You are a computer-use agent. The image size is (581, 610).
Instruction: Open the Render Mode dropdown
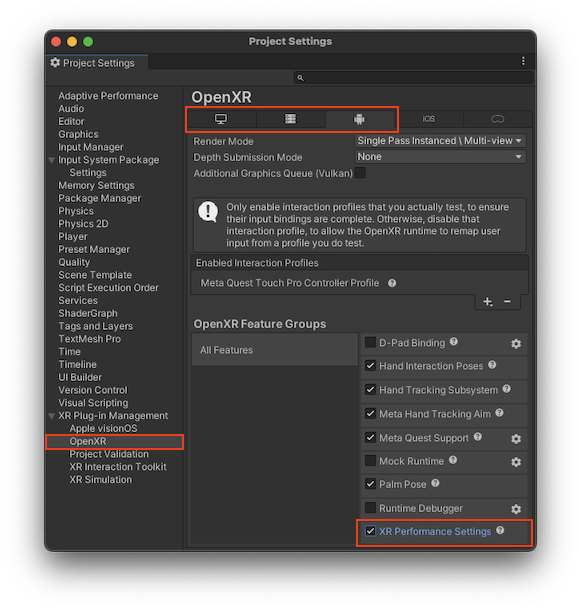coord(440,141)
